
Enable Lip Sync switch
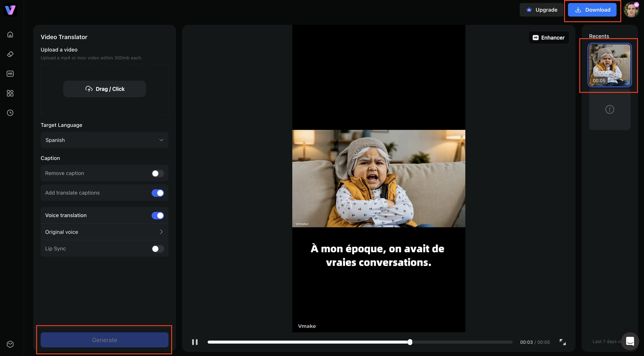158,249
